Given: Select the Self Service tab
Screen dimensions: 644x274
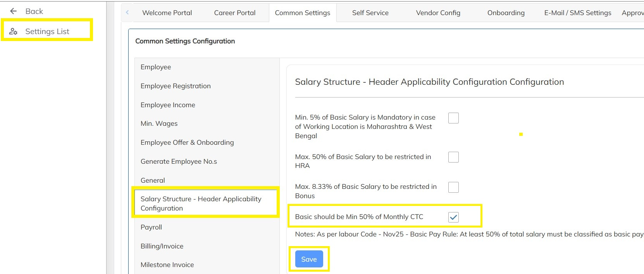Looking at the screenshot, I should coord(370,13).
